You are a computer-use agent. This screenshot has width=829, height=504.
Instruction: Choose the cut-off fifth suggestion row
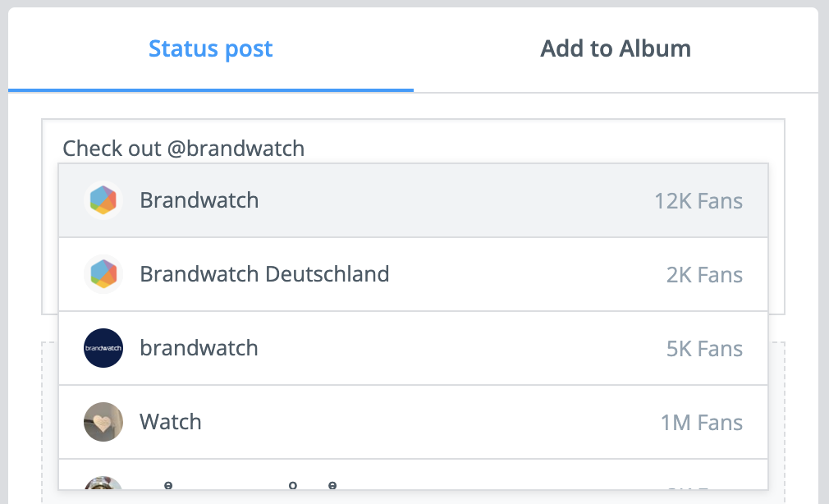tap(413, 475)
